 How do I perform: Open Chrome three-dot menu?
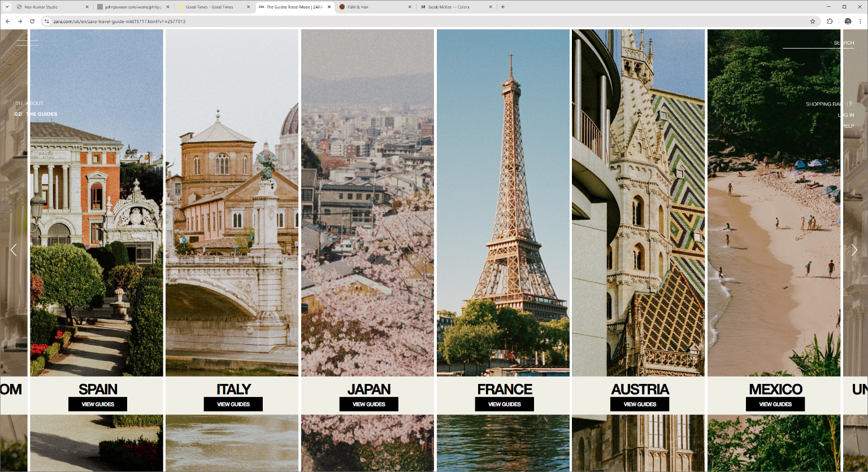(860, 21)
